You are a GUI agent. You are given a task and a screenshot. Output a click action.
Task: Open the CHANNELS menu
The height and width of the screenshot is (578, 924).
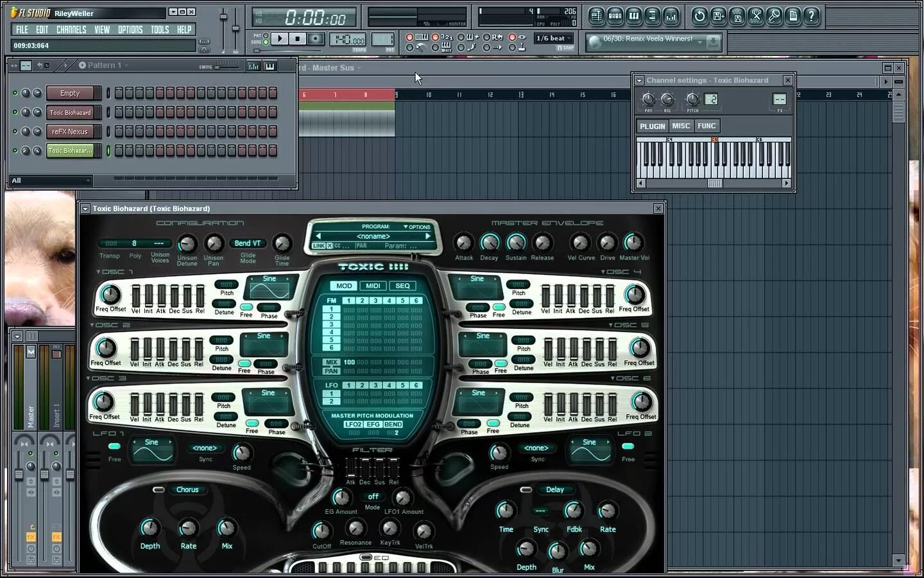pyautogui.click(x=71, y=30)
